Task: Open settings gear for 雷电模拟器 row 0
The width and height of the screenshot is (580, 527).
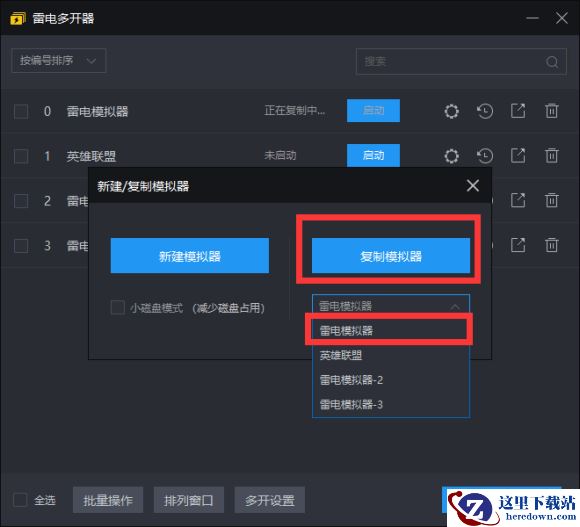Action: click(451, 111)
